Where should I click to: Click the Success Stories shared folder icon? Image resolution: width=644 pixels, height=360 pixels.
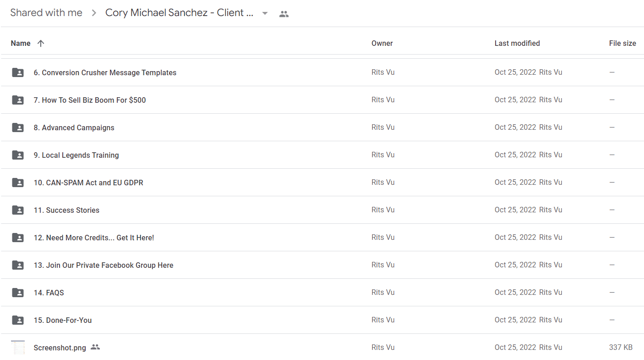click(x=18, y=210)
